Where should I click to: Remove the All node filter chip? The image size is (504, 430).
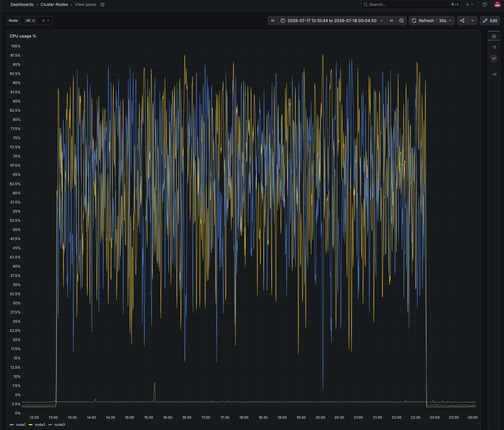pos(34,21)
